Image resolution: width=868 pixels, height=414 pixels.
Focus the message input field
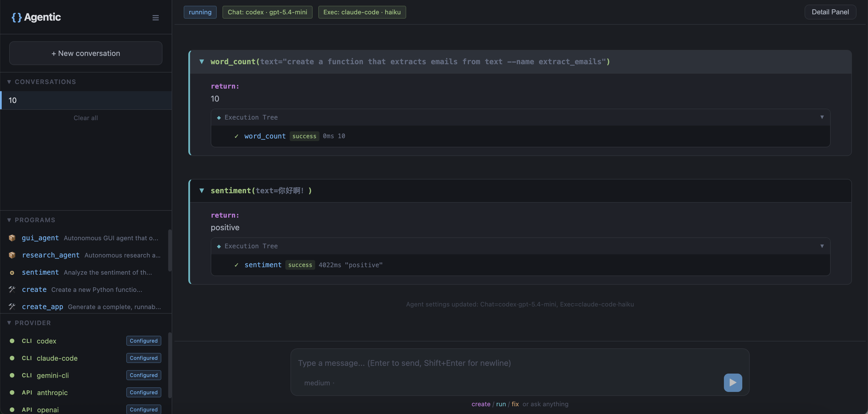(x=520, y=363)
